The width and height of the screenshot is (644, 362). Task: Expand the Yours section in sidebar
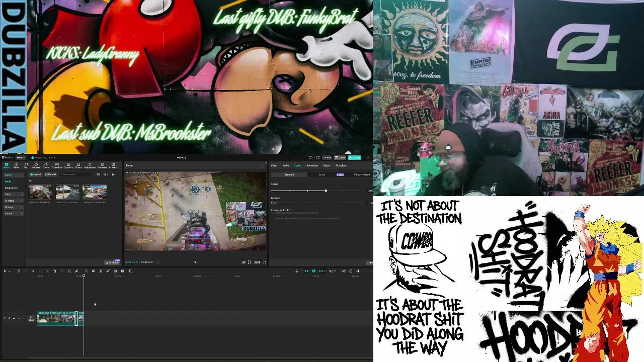14,194
